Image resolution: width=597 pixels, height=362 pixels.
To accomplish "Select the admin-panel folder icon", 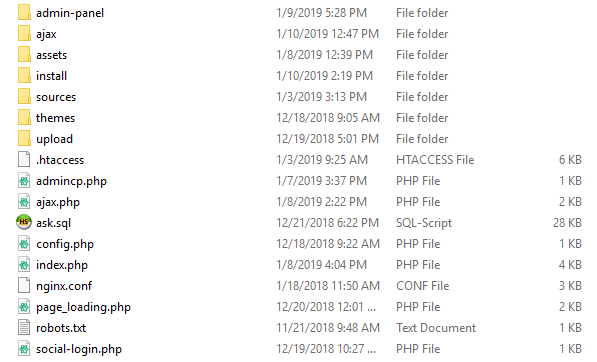I will [x=24, y=13].
